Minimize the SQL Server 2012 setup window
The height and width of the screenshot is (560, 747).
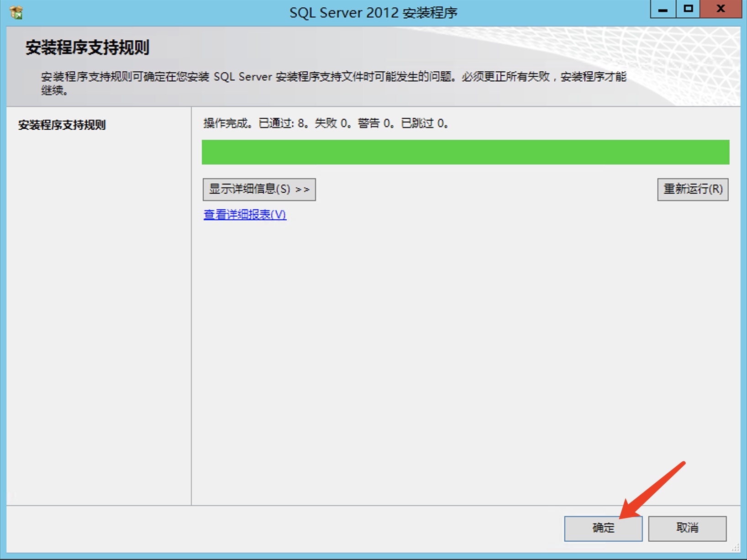(x=663, y=9)
